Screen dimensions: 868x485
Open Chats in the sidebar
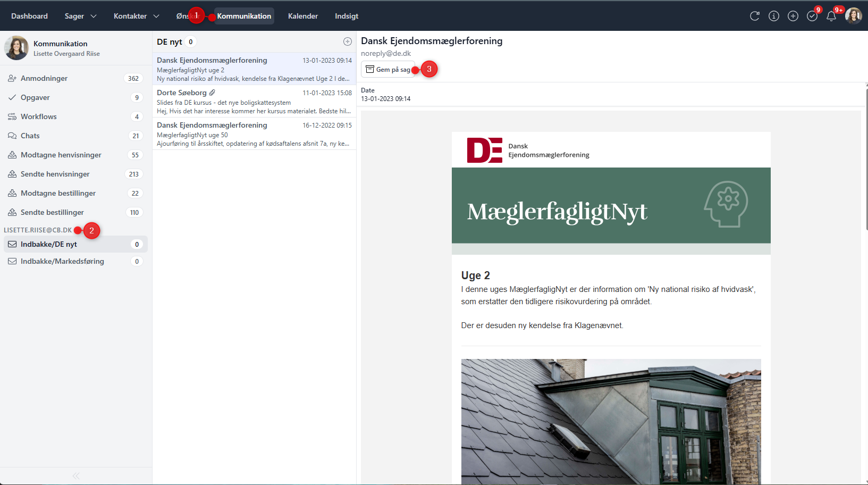point(76,136)
